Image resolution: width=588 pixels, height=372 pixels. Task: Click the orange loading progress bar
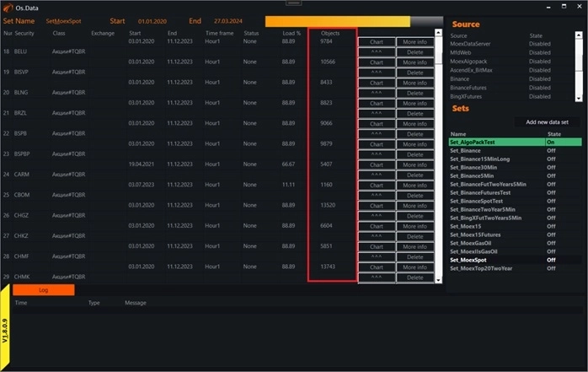point(337,21)
